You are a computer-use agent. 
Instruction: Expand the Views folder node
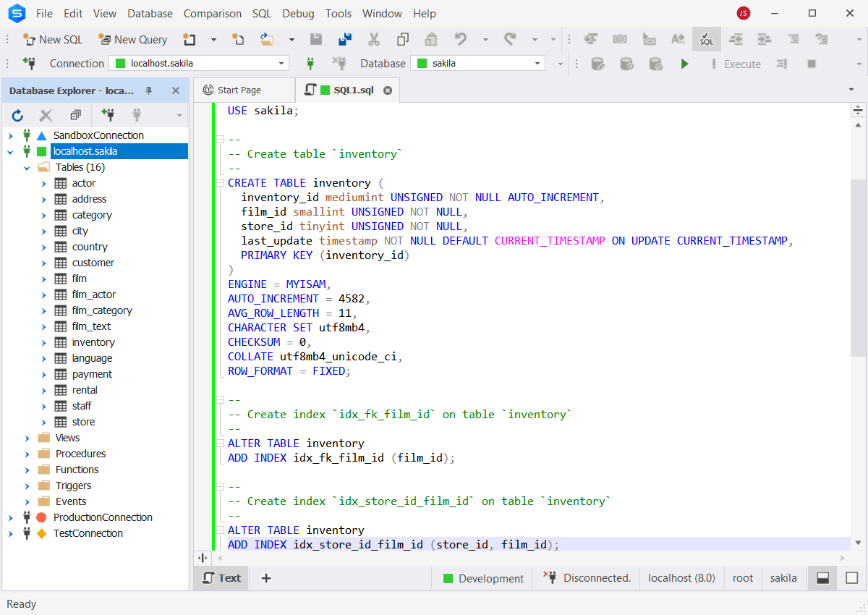[x=27, y=438]
